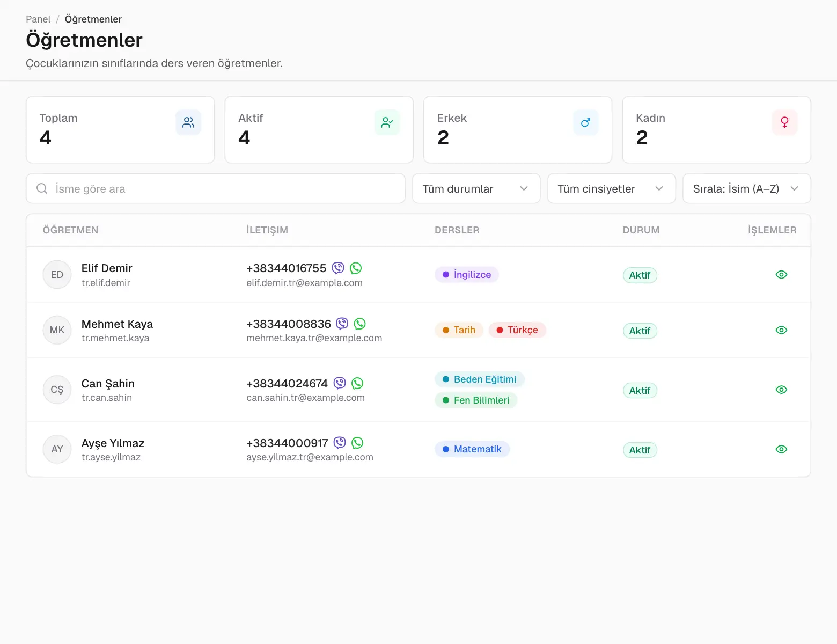
Task: Click the ED avatar for Elif Demir
Action: (57, 275)
